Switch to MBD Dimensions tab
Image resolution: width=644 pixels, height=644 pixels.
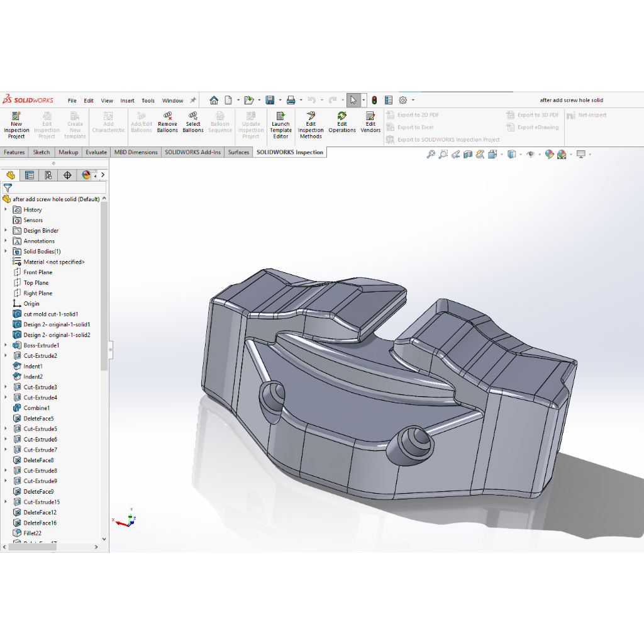click(136, 152)
